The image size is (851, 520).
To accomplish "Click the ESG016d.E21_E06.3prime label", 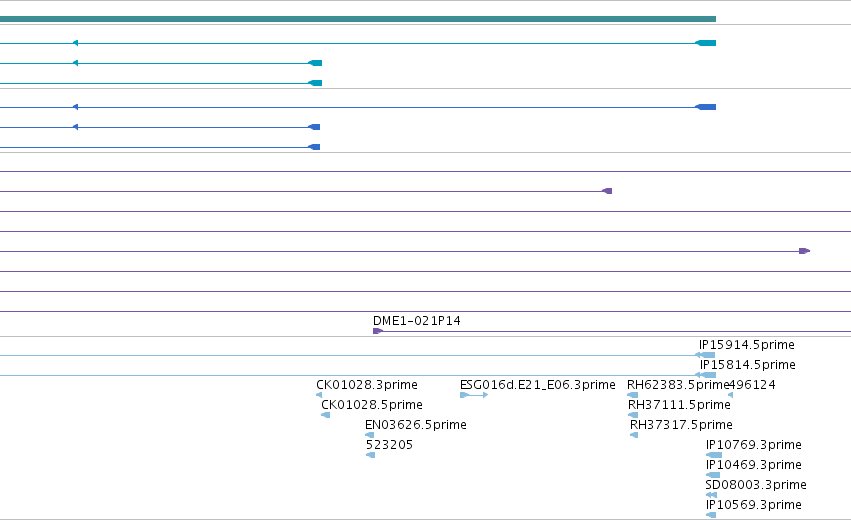I will (x=538, y=385).
